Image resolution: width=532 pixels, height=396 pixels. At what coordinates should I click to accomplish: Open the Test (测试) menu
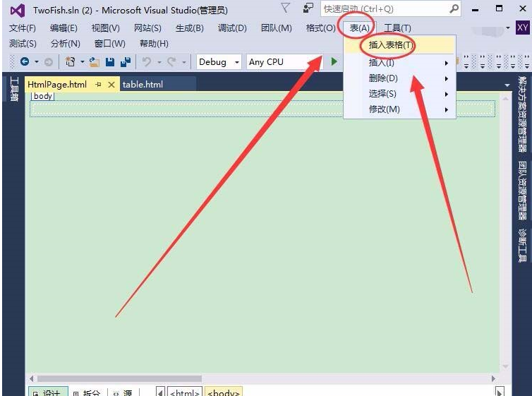click(23, 44)
